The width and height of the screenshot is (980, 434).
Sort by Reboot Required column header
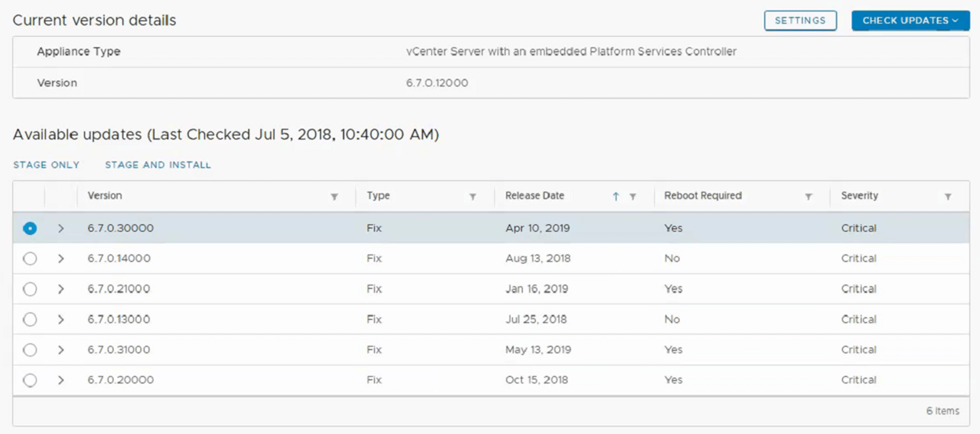click(702, 195)
